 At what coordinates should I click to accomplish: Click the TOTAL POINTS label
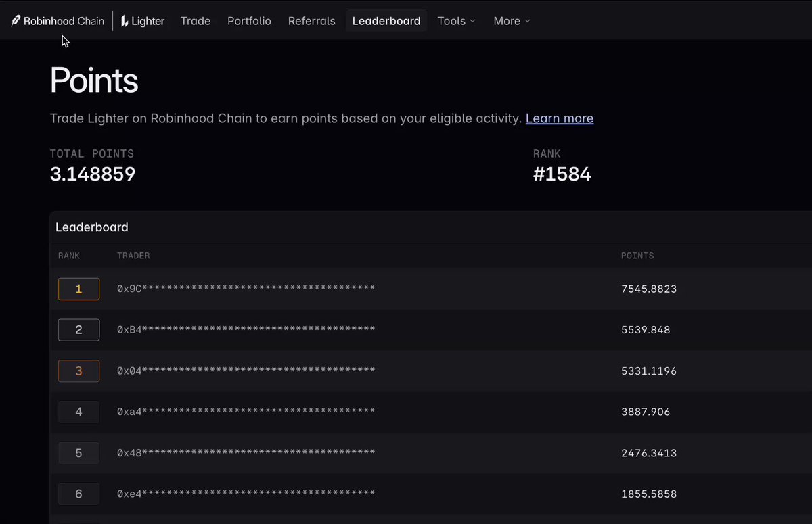point(92,153)
